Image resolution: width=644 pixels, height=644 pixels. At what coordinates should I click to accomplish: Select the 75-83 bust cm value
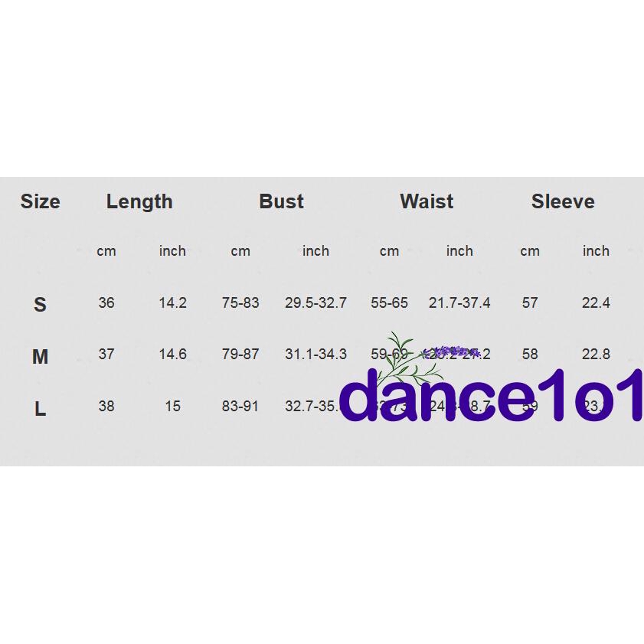click(x=240, y=302)
